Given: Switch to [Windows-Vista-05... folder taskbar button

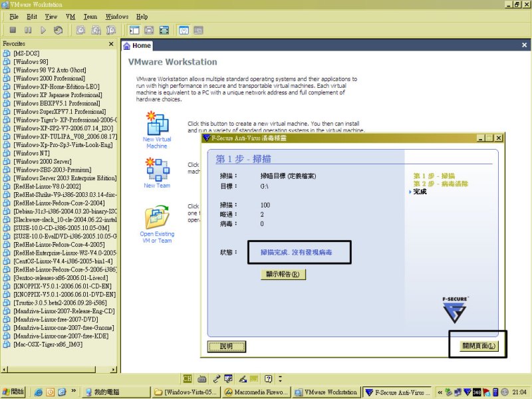Looking at the screenshot, I should point(186,392).
